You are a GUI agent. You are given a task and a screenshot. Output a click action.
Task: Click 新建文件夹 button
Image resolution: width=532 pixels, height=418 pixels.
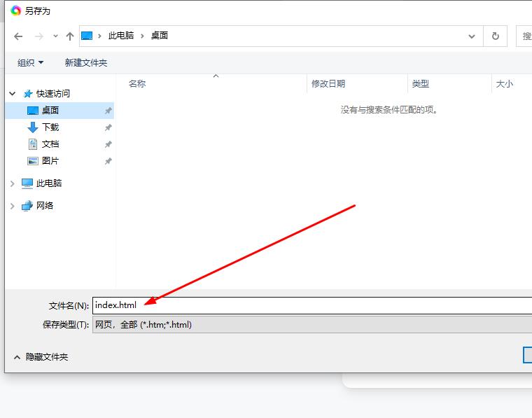click(x=86, y=62)
